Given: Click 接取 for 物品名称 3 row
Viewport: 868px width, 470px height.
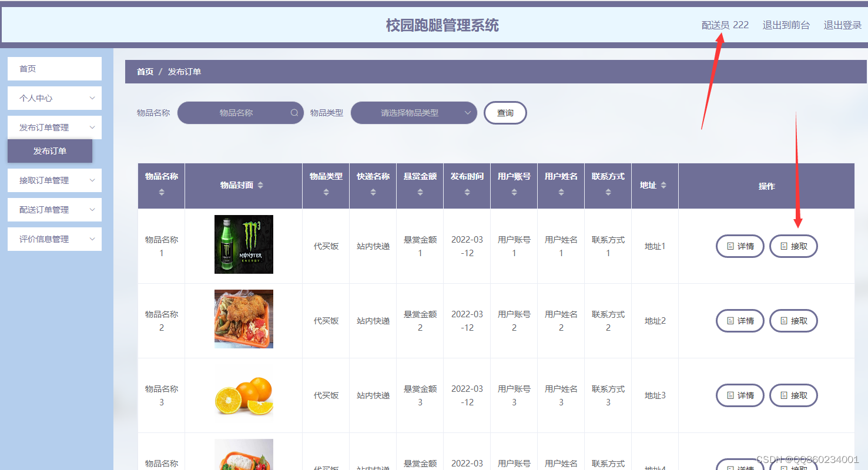Looking at the screenshot, I should coord(793,395).
